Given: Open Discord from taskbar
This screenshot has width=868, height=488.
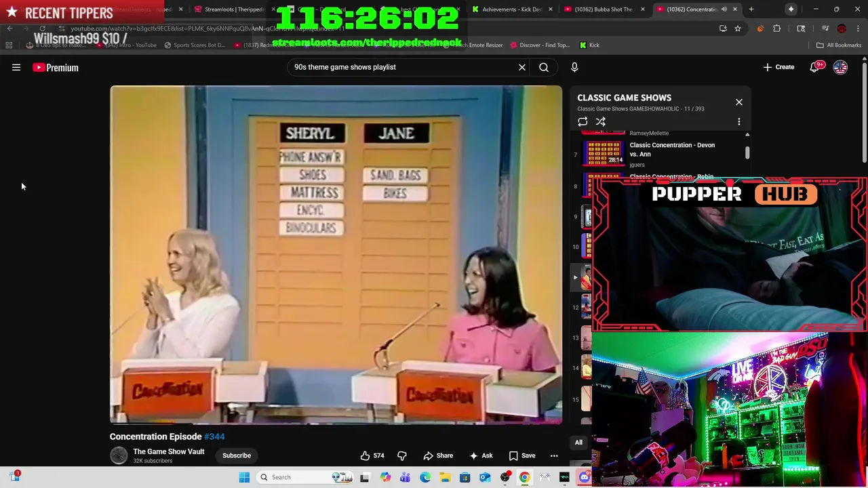Looking at the screenshot, I should [584, 477].
